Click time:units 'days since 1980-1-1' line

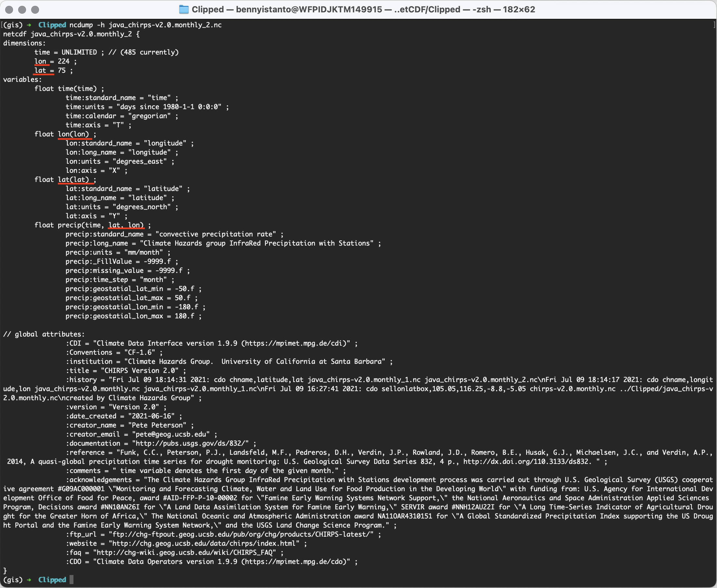click(147, 107)
